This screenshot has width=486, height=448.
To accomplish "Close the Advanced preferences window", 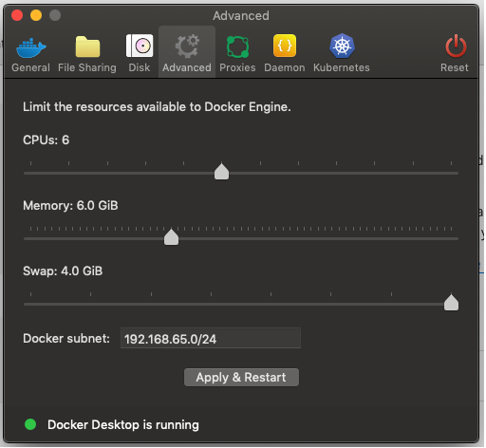I will pyautogui.click(x=17, y=15).
